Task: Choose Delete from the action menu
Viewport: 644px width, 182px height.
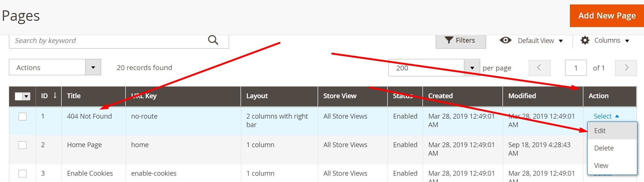Action: click(x=612, y=148)
